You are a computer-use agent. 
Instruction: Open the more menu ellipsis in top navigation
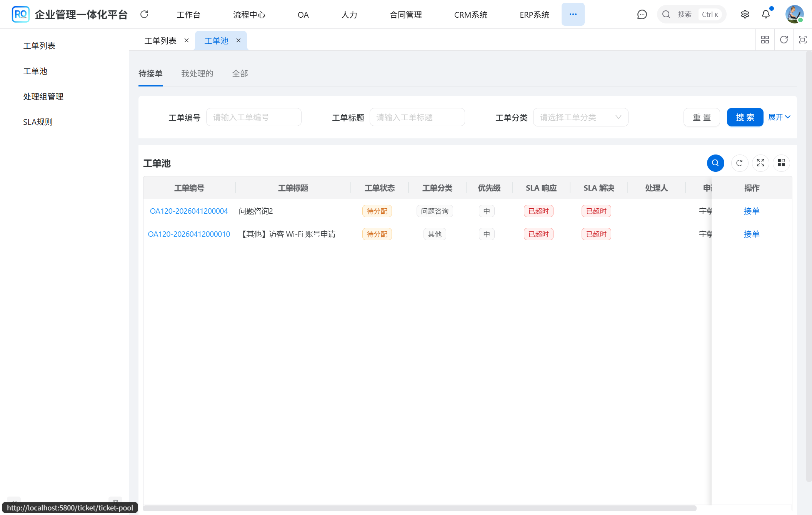click(573, 15)
